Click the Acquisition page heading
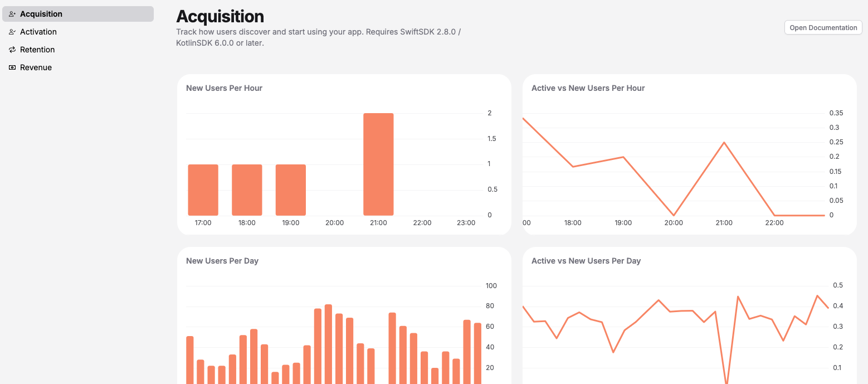The image size is (868, 384). [221, 17]
